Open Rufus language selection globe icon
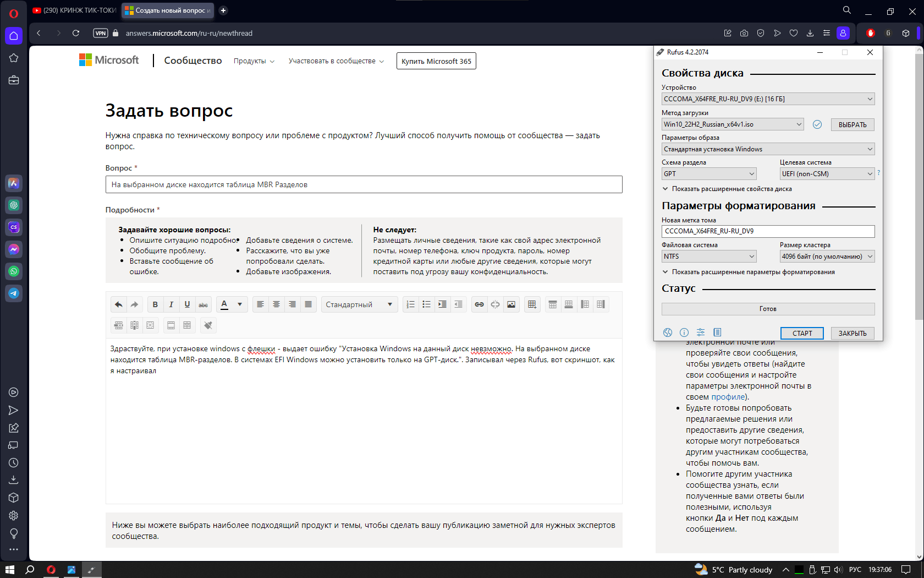The width and height of the screenshot is (924, 578). point(668,332)
